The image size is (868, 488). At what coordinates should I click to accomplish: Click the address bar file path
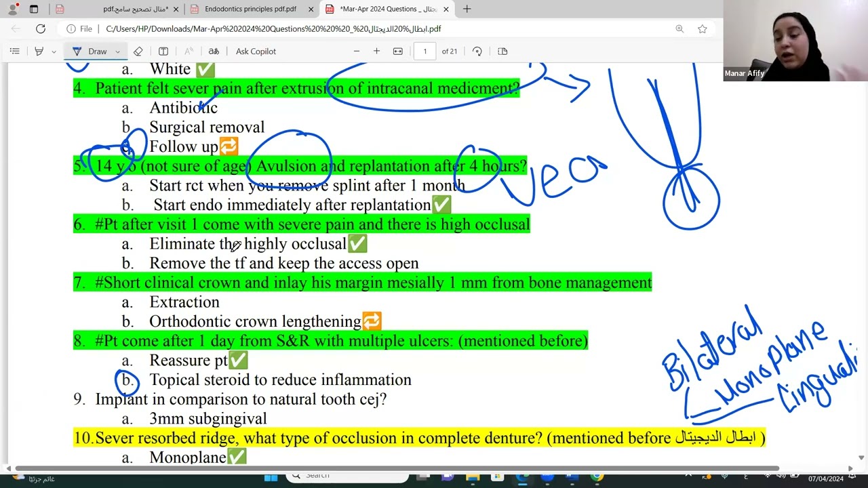pyautogui.click(x=274, y=29)
